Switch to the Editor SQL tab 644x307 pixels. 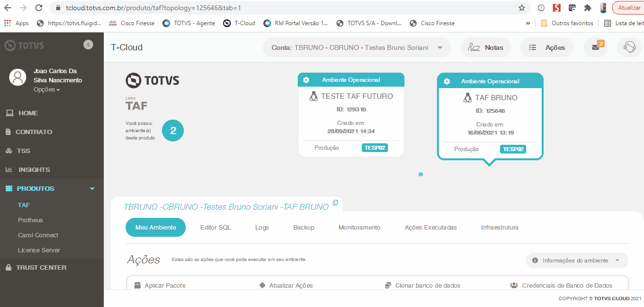pos(216,227)
